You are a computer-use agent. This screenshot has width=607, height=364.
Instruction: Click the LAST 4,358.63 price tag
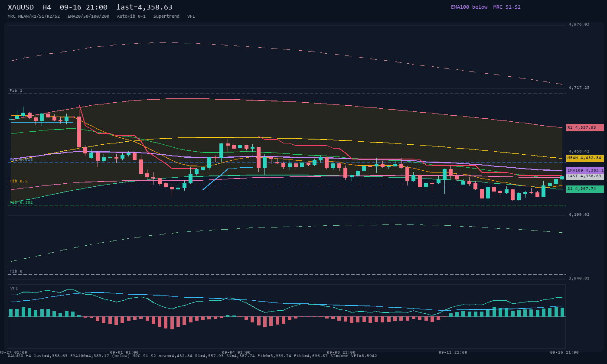pyautogui.click(x=585, y=176)
